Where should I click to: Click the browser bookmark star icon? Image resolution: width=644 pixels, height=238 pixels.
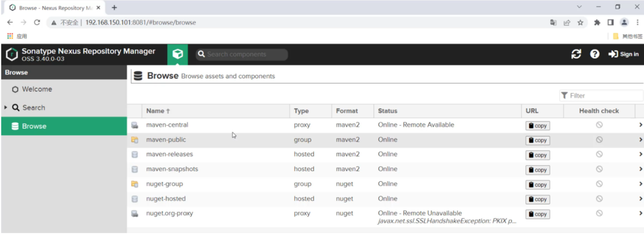580,23
